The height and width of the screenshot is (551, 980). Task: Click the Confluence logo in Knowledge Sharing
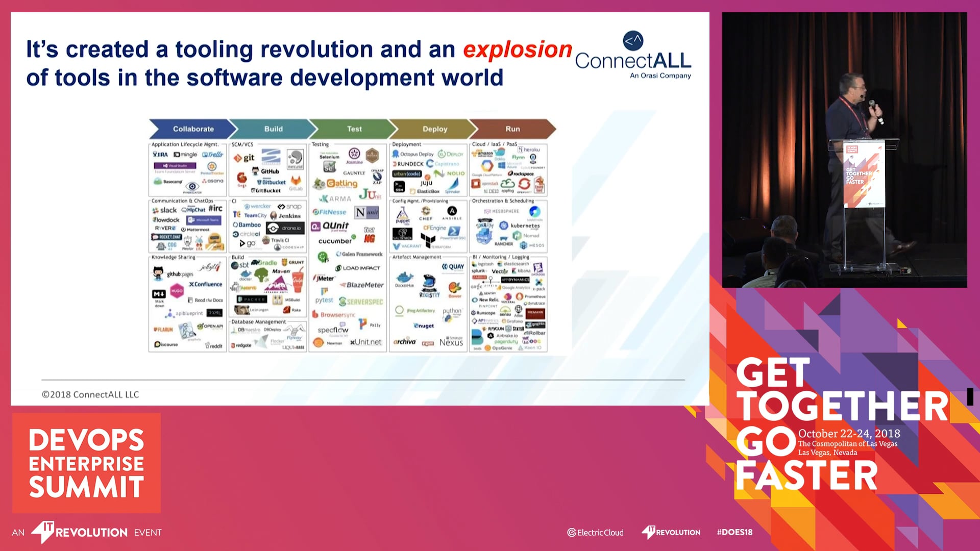(206, 284)
